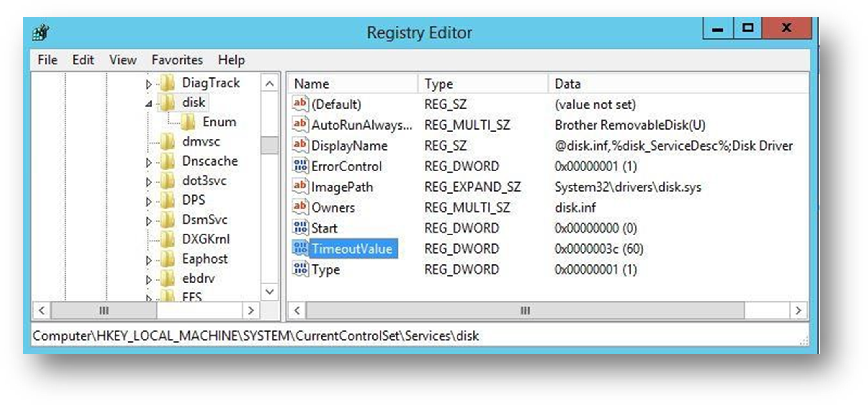Click values pane scroll right arrow

tap(798, 311)
